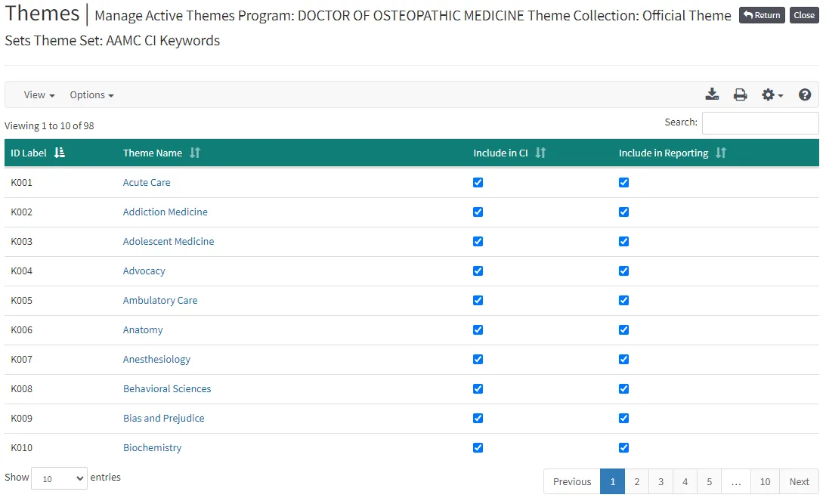Toggle Include in CI for Advocacy
This screenshot has height=504, width=826.
pyautogui.click(x=478, y=271)
